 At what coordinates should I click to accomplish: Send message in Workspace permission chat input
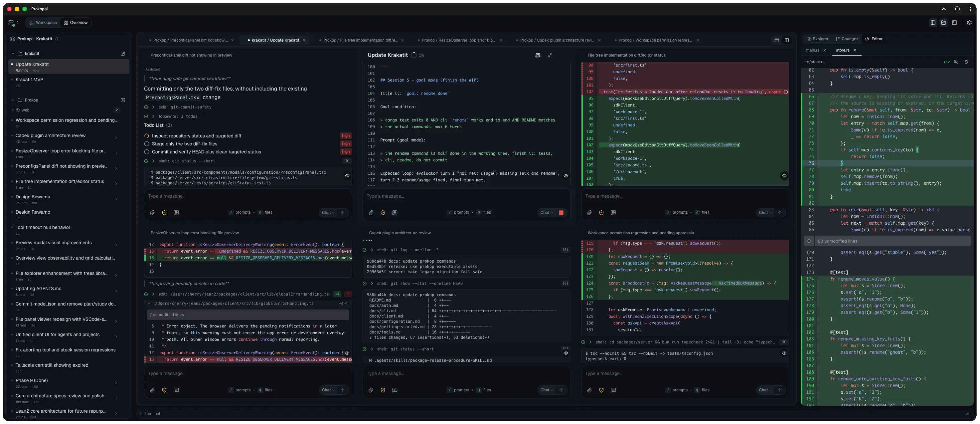click(779, 390)
